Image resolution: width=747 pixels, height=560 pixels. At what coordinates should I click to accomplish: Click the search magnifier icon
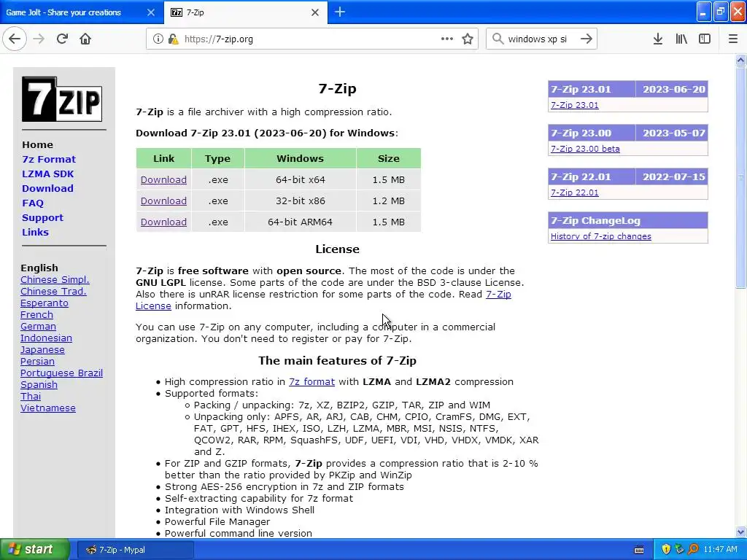(498, 39)
